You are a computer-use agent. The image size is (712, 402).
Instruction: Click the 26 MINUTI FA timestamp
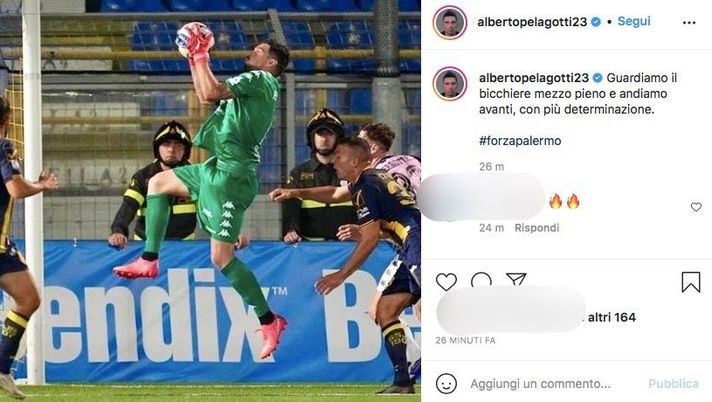point(465,340)
